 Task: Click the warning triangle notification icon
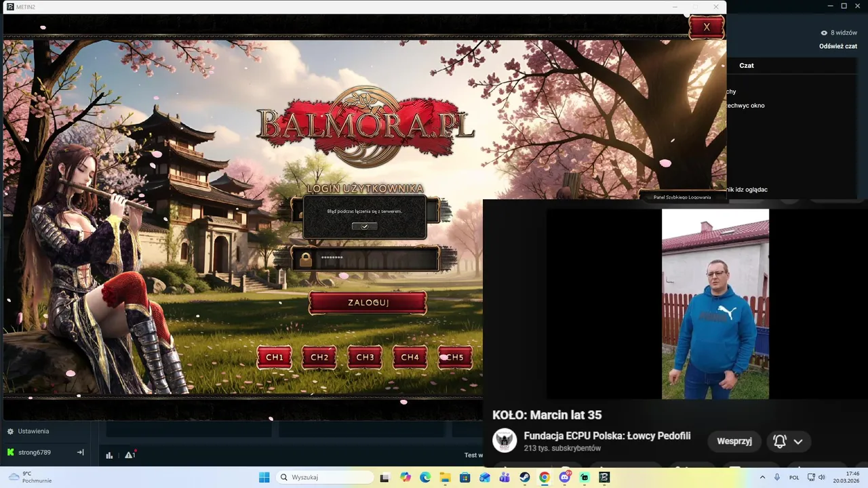(x=130, y=455)
